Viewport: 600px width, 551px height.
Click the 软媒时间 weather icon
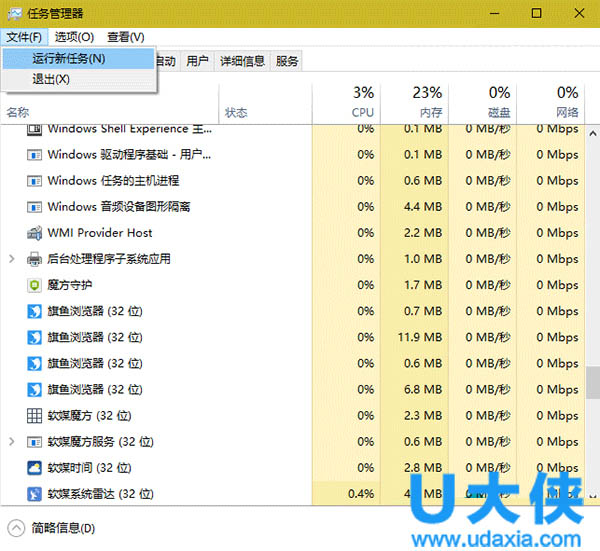(34, 468)
